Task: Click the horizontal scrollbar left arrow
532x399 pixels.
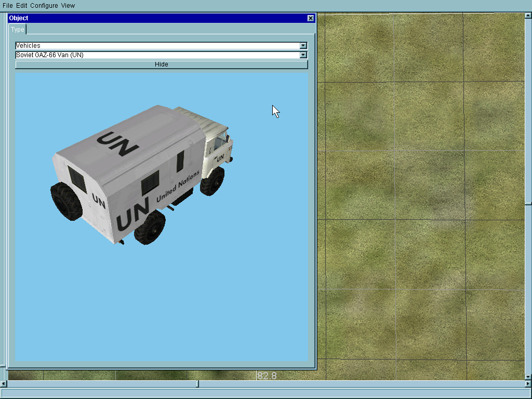Action: [3, 384]
